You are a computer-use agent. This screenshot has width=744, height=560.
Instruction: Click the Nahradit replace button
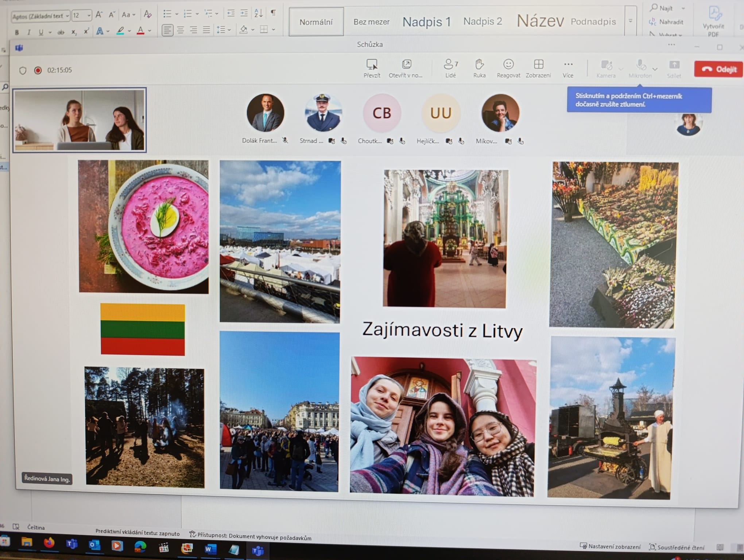(x=667, y=22)
